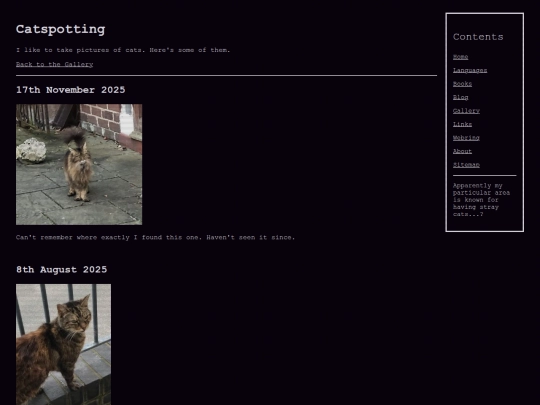Click the Contents sidebar heading
The image size is (540, 405).
[478, 37]
